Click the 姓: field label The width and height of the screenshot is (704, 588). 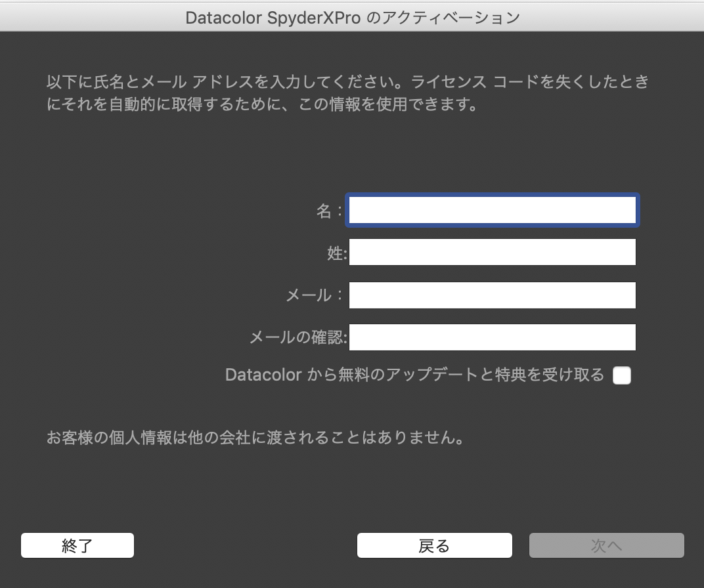click(x=336, y=253)
